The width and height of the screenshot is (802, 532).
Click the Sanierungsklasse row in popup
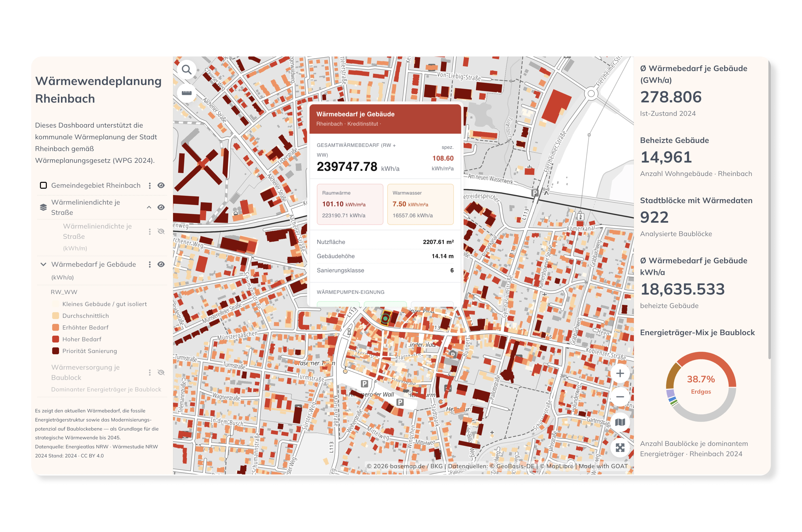pos(385,270)
